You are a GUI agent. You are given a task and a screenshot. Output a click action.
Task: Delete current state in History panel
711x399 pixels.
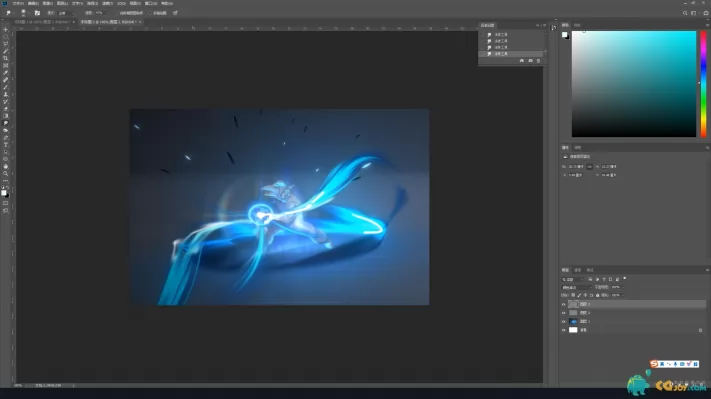(x=538, y=61)
